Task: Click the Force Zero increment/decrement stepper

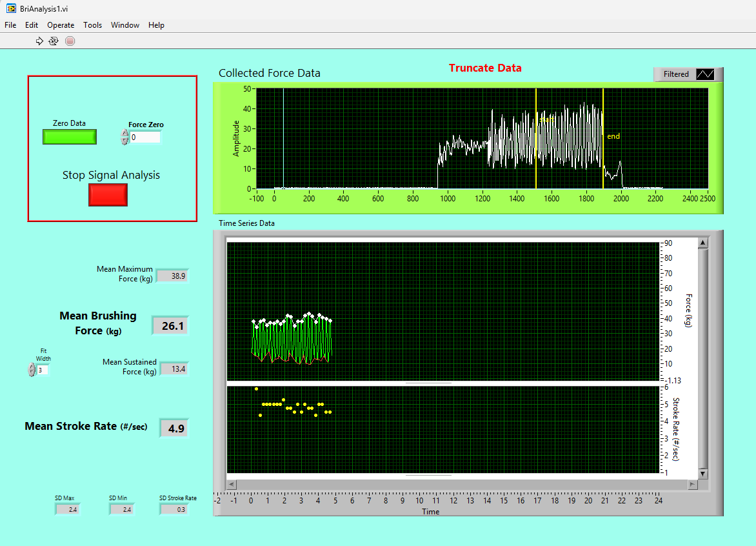Action: [x=124, y=137]
